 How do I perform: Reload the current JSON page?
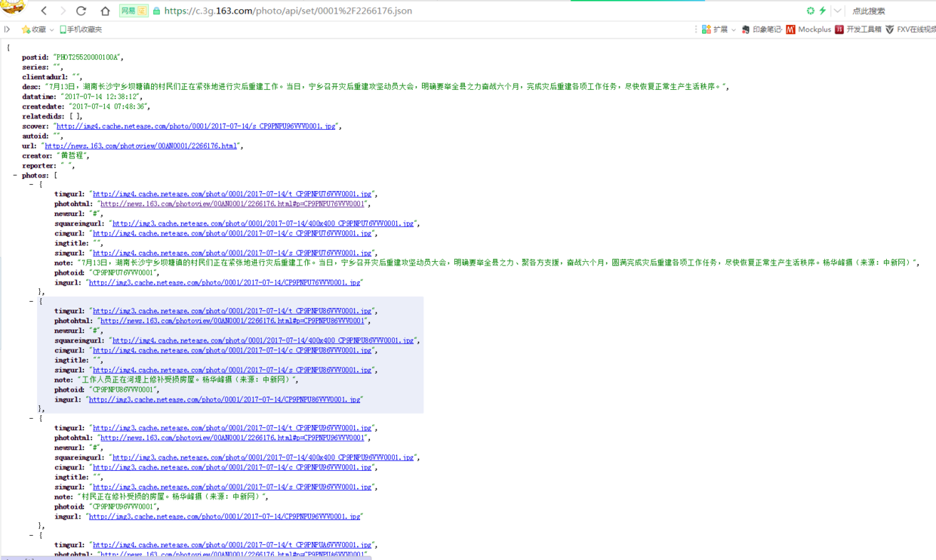pyautogui.click(x=82, y=11)
